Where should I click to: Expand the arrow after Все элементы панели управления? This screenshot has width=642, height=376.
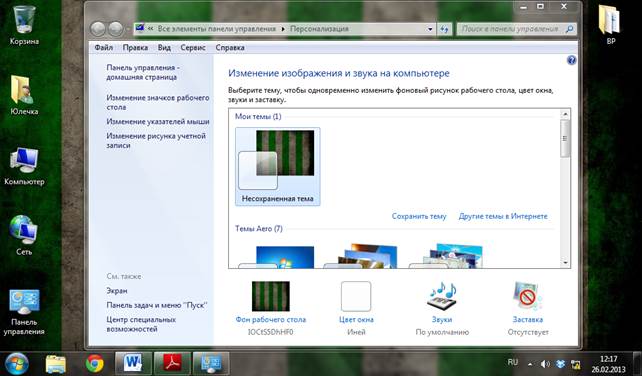(x=283, y=29)
